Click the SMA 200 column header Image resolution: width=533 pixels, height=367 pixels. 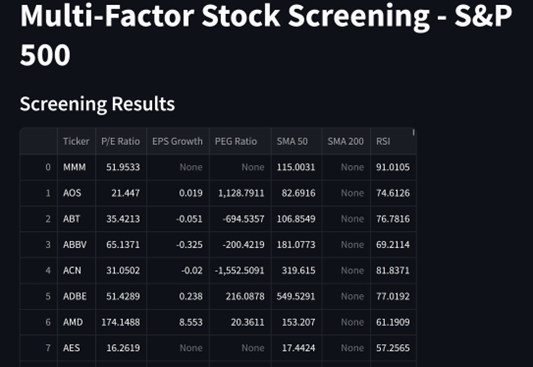click(346, 141)
